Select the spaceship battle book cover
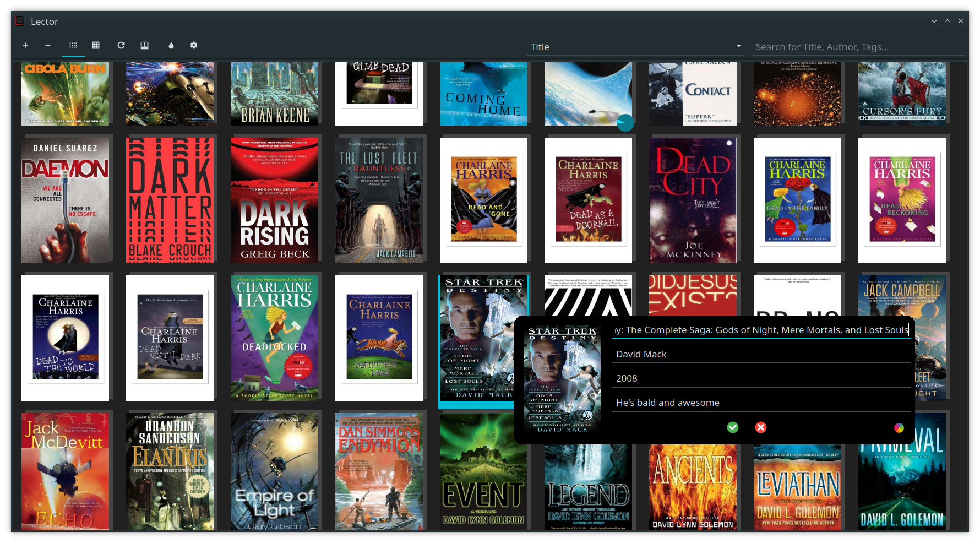The image size is (980, 543). pyautogui.click(x=170, y=94)
